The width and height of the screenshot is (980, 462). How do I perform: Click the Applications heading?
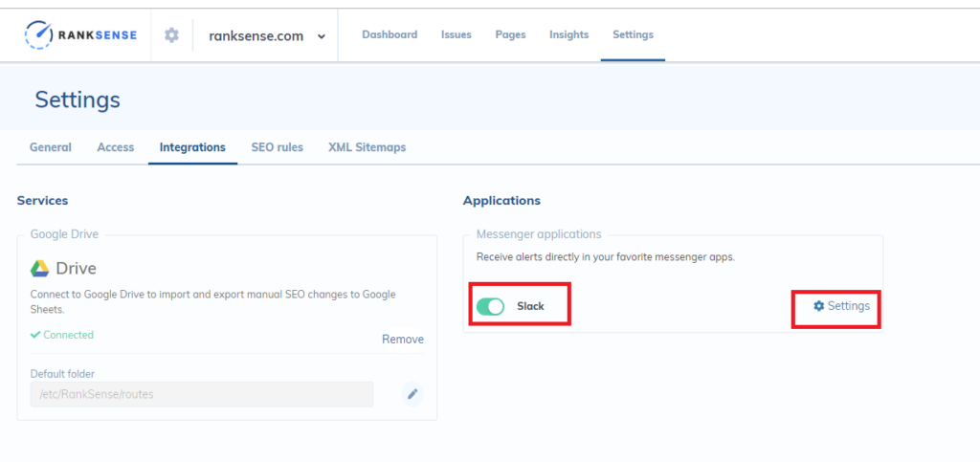[x=501, y=201]
